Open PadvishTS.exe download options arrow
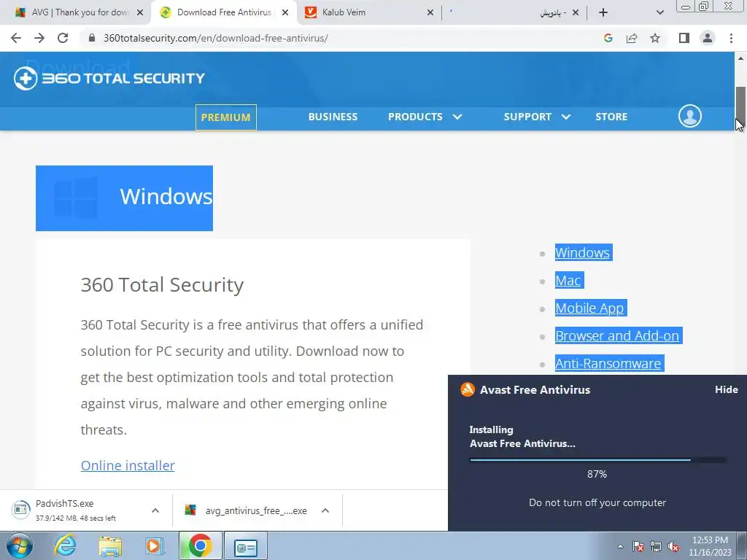 click(x=155, y=510)
